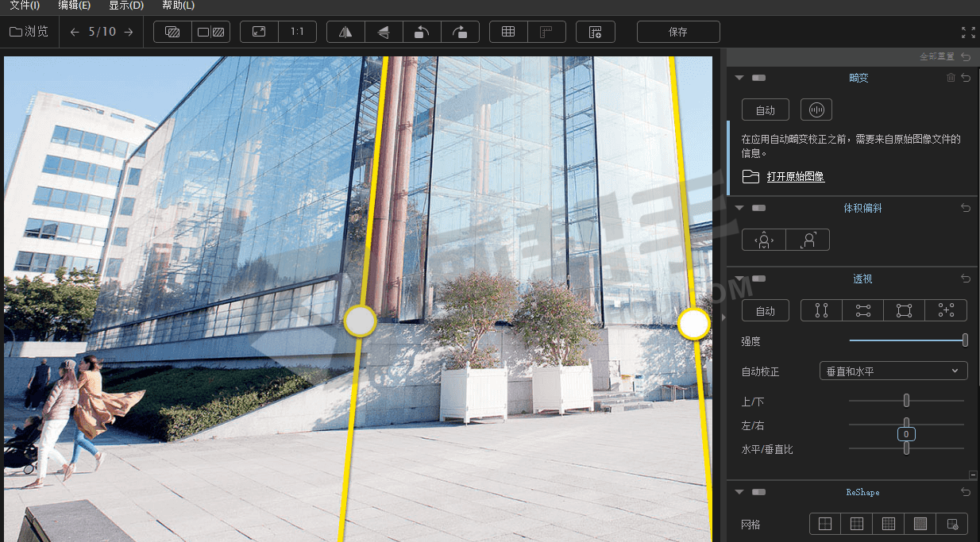
Task: Collapse side panel via edge arrow
Action: pyautogui.click(x=723, y=317)
